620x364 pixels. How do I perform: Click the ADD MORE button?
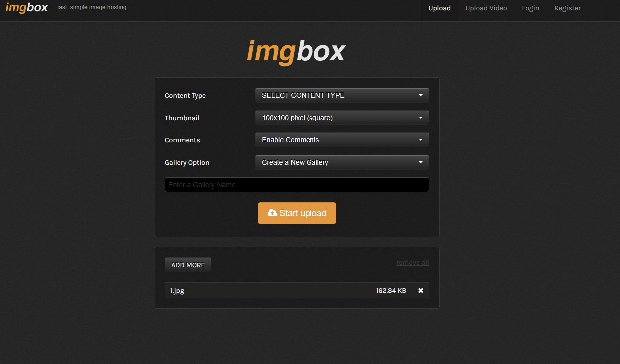188,265
